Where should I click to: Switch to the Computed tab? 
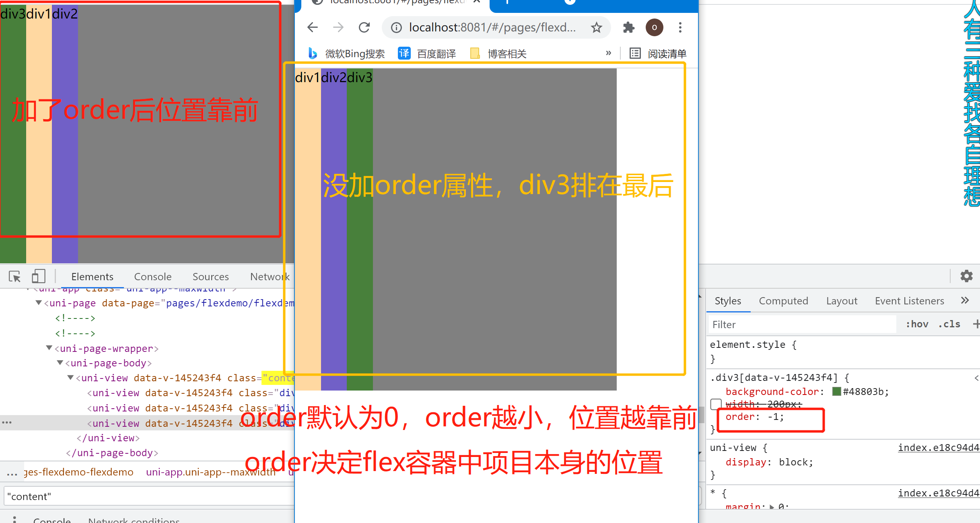[783, 301]
